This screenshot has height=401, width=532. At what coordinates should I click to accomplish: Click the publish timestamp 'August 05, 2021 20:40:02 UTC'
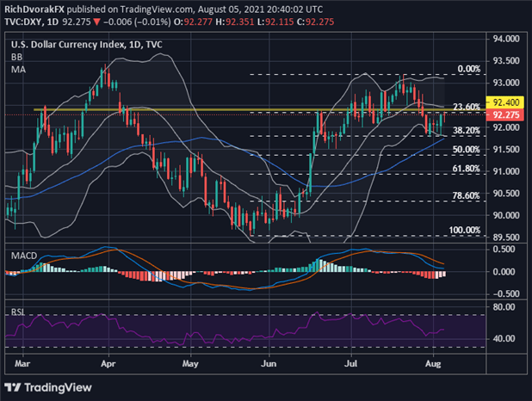(x=260, y=9)
